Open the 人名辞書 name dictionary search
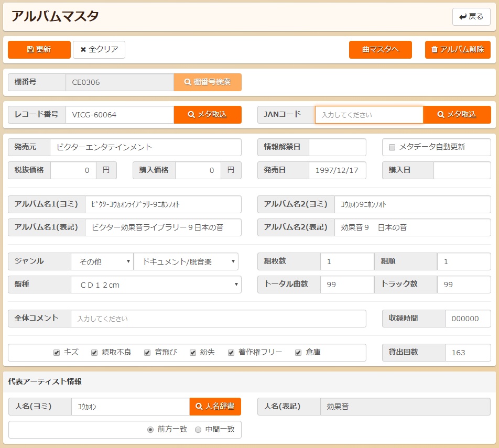This screenshot has width=499, height=448. pyautogui.click(x=215, y=407)
